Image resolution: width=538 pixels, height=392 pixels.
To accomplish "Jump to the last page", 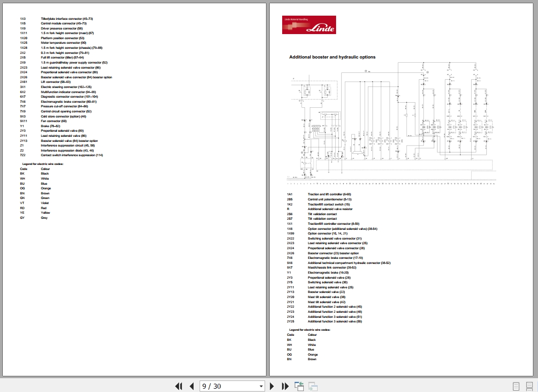I will coord(285,386).
